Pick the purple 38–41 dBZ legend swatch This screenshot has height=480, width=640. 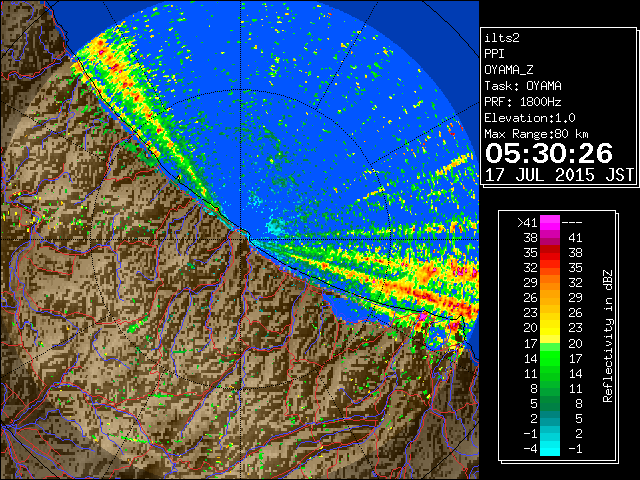coord(549,238)
